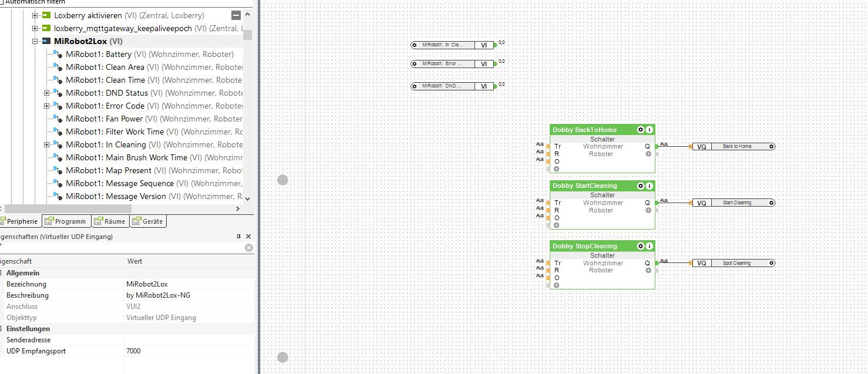The height and width of the screenshot is (374, 868).
Task: Open gear icon on Back to Home output
Action: pyautogui.click(x=771, y=146)
